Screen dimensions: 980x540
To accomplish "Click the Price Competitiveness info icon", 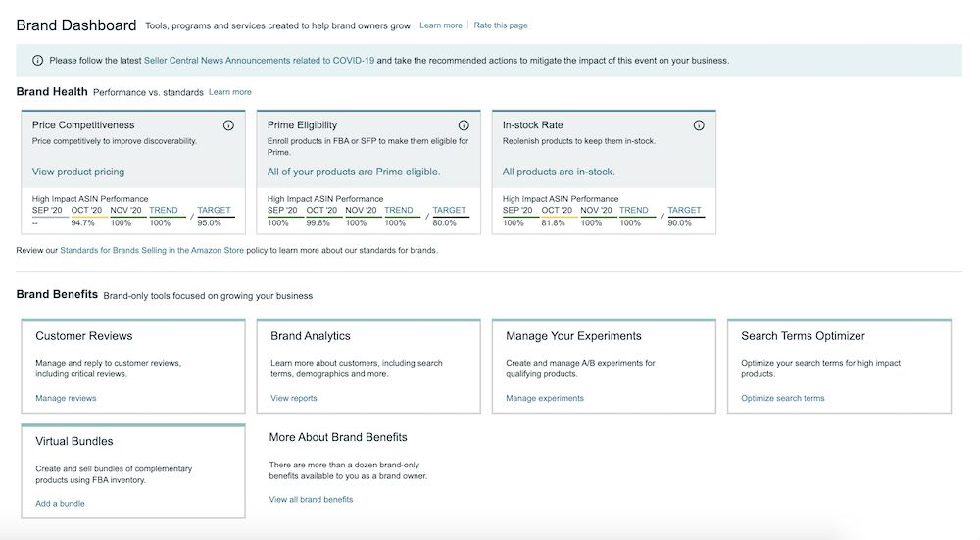I will (228, 125).
